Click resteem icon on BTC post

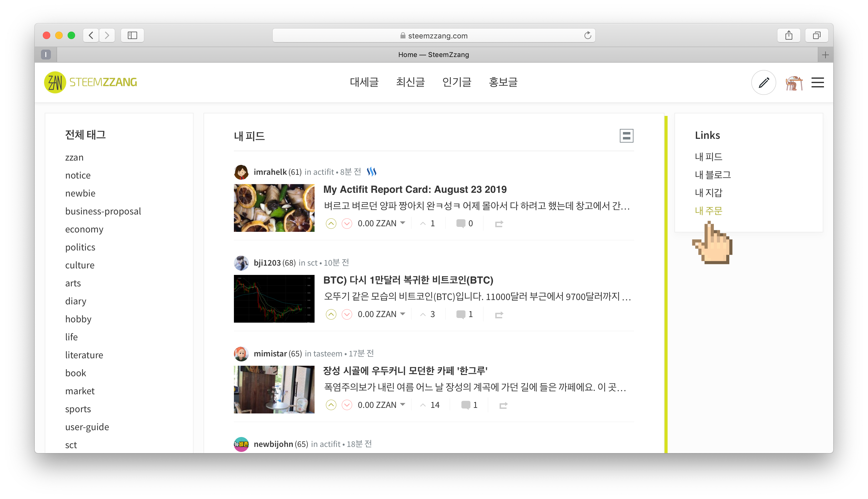499,315
